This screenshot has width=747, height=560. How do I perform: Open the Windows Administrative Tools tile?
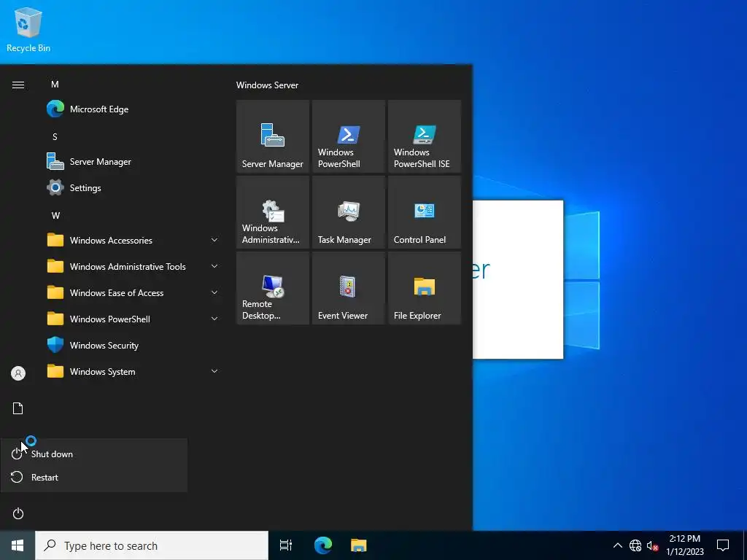click(273, 212)
